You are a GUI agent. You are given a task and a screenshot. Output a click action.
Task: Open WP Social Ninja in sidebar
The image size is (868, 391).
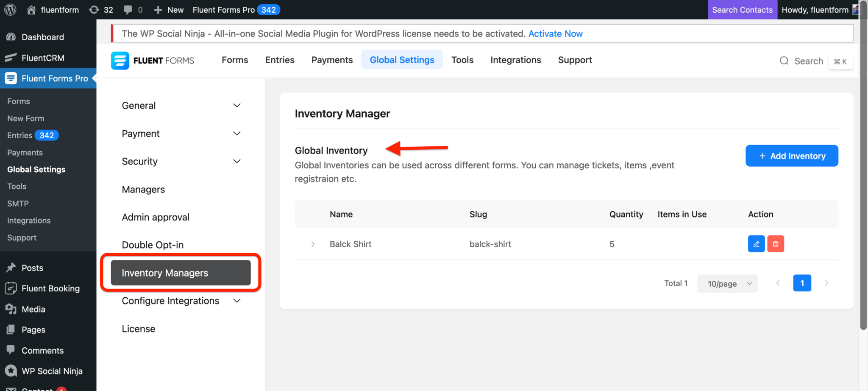(52, 371)
